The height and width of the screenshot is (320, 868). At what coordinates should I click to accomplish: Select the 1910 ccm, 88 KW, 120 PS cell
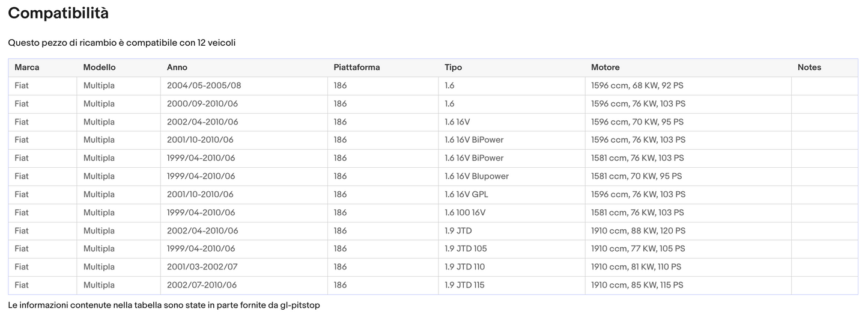tap(638, 230)
